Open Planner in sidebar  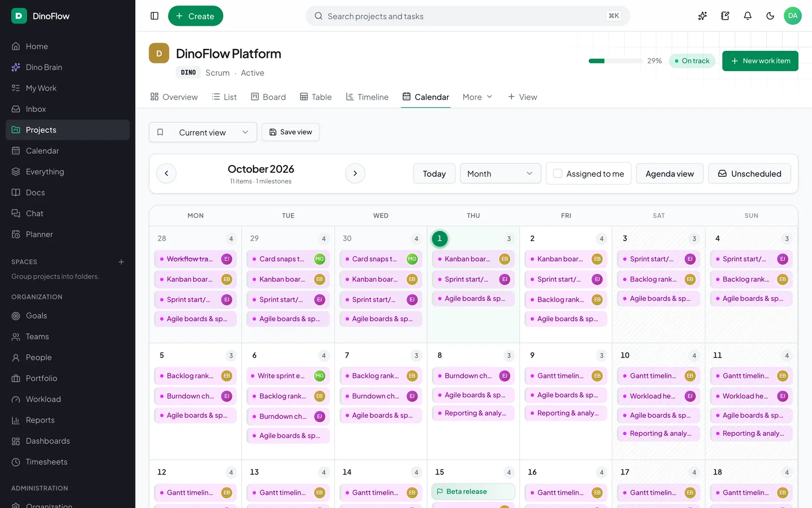click(x=67, y=234)
